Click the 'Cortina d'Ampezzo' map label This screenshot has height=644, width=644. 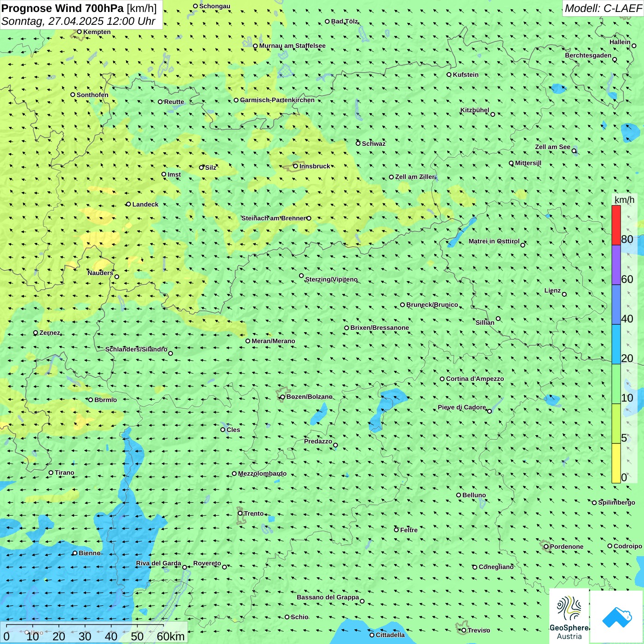(x=475, y=379)
